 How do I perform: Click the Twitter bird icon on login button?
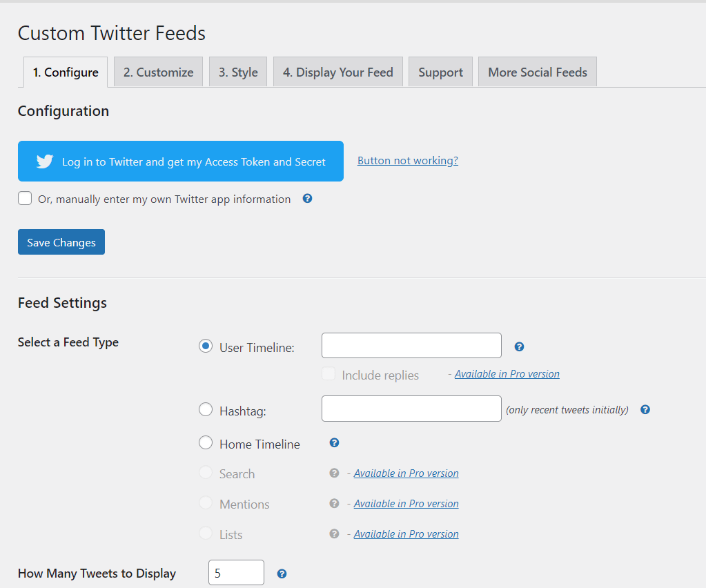(x=45, y=161)
